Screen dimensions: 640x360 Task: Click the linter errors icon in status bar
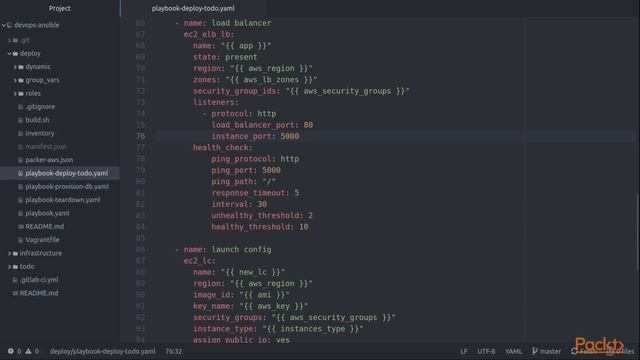(11, 351)
